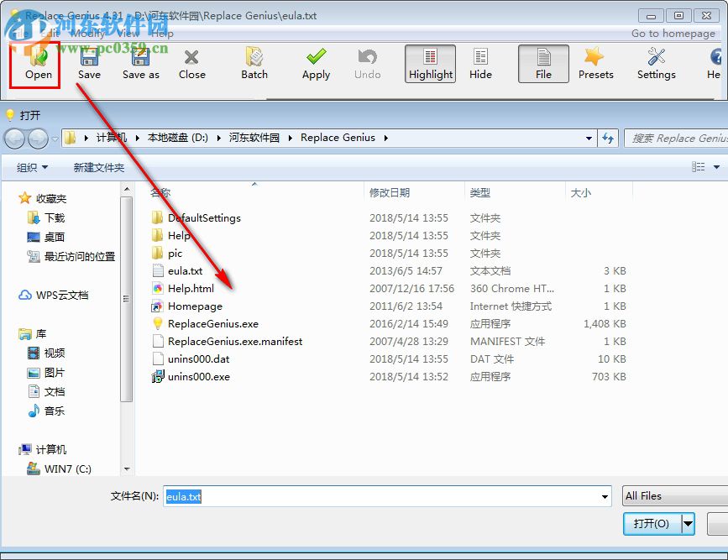Select 最近访问的位置 in navigation pane
This screenshot has width=728, height=560.
pyautogui.click(x=80, y=256)
